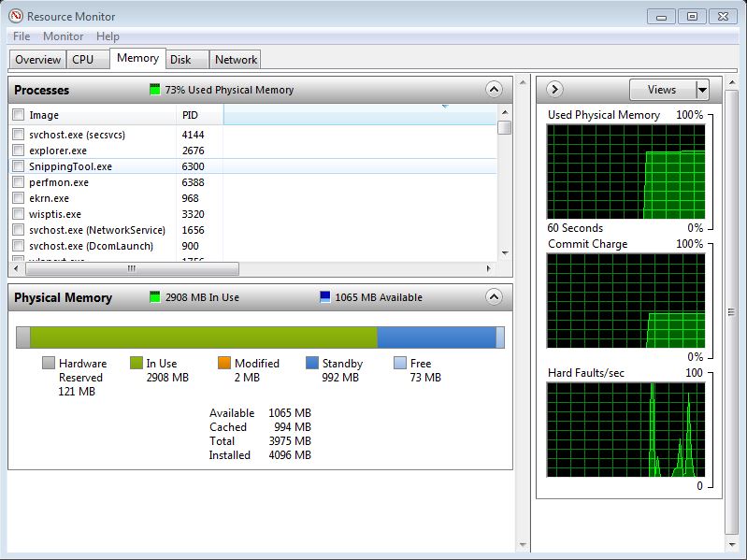This screenshot has height=560, width=747.
Task: Switch to the Overview tab
Action: [37, 60]
